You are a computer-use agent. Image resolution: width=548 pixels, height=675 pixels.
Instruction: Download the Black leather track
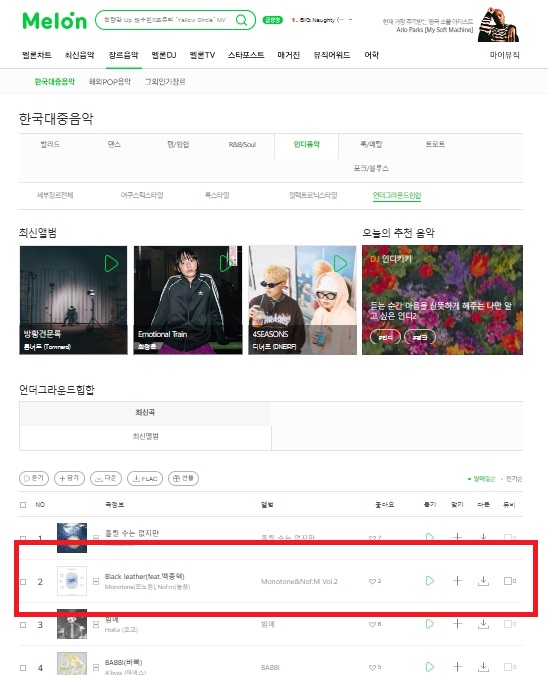click(x=483, y=581)
